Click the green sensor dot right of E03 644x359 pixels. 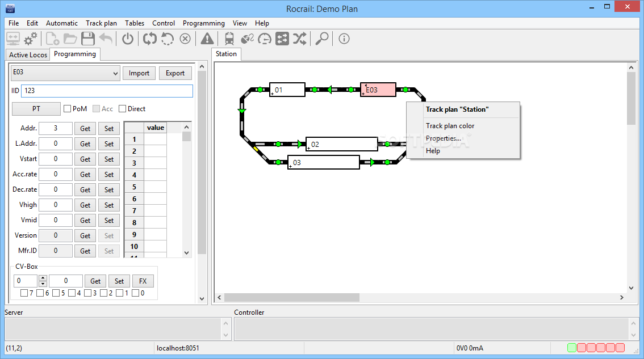pyautogui.click(x=405, y=90)
